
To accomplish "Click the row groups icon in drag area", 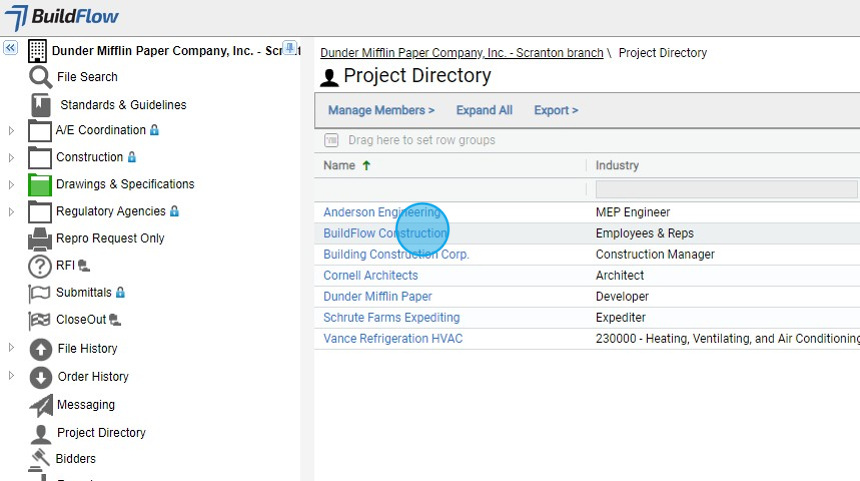I will 331,140.
